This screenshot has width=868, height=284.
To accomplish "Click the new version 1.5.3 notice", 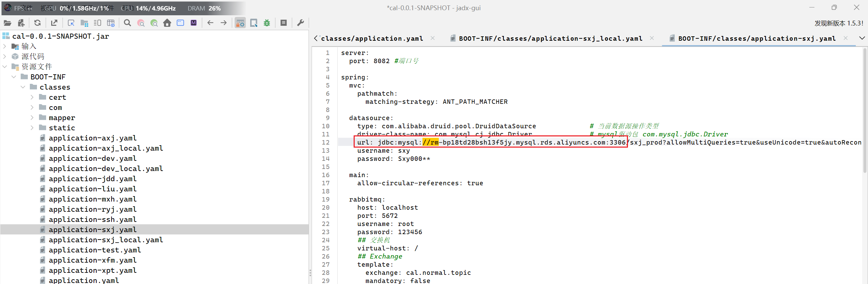I will 839,23.
